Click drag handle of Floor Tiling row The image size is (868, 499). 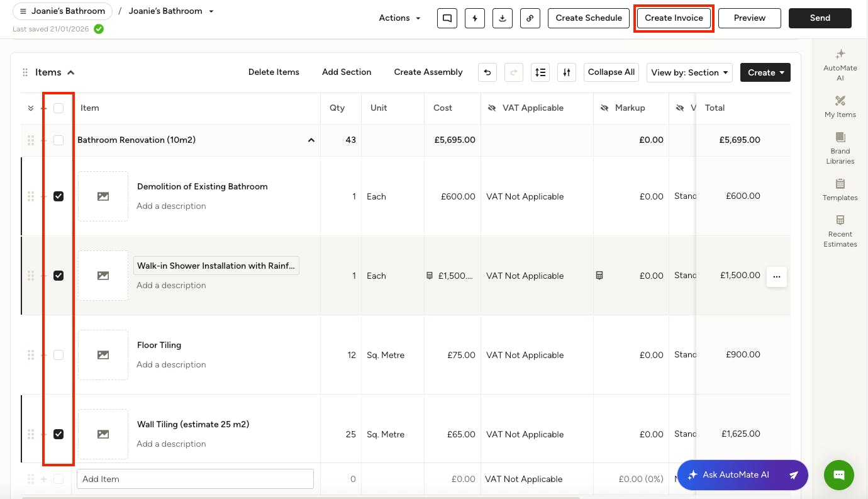pos(30,355)
